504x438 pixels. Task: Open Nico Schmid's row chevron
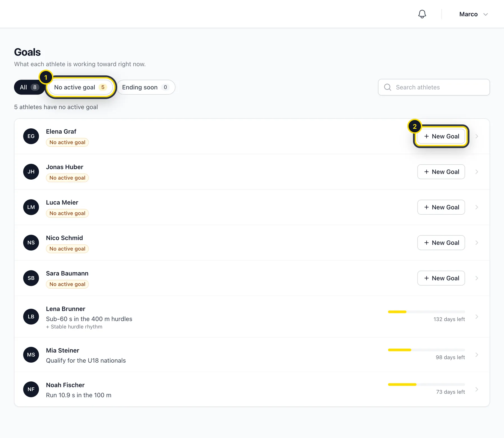point(477,243)
